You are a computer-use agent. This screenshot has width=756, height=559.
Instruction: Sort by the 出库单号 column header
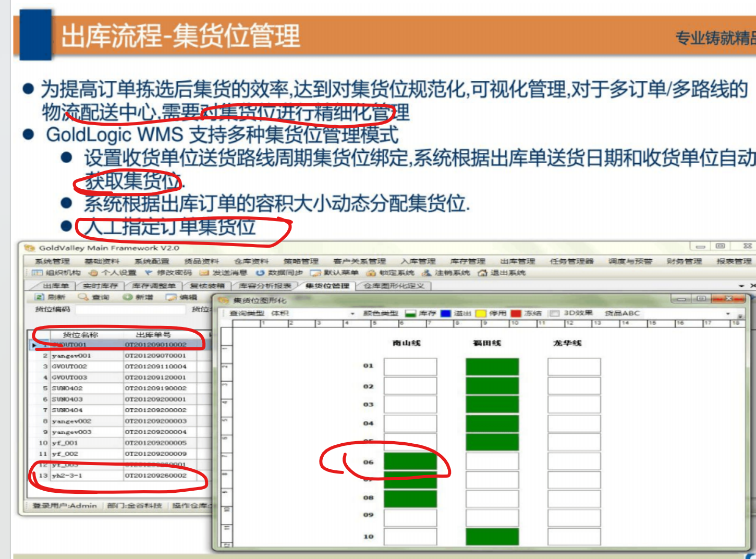[153, 335]
